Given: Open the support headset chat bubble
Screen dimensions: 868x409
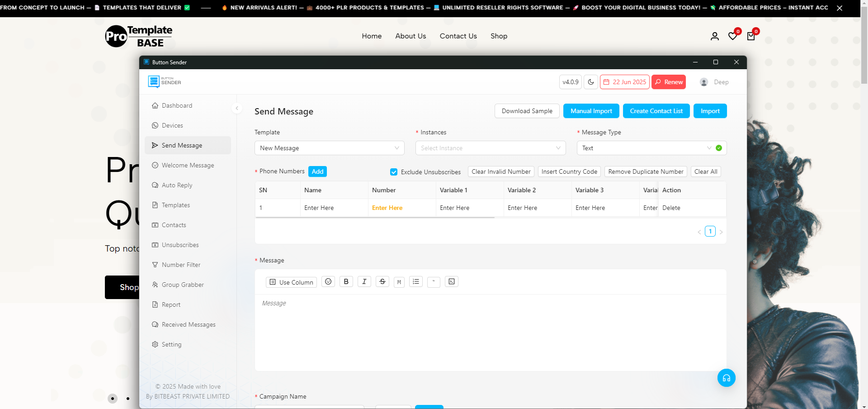Looking at the screenshot, I should pos(726,378).
